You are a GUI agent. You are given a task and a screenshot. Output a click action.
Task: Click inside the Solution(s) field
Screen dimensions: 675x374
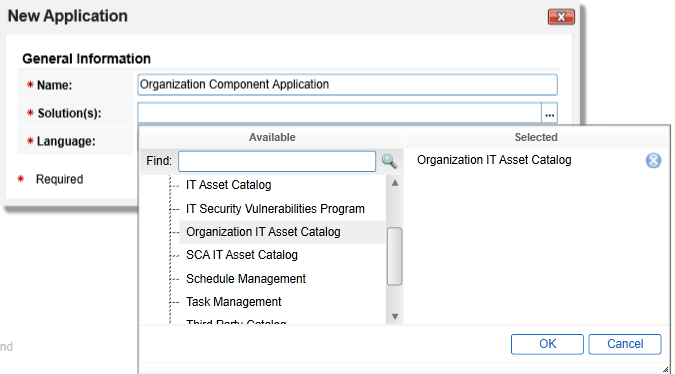339,114
